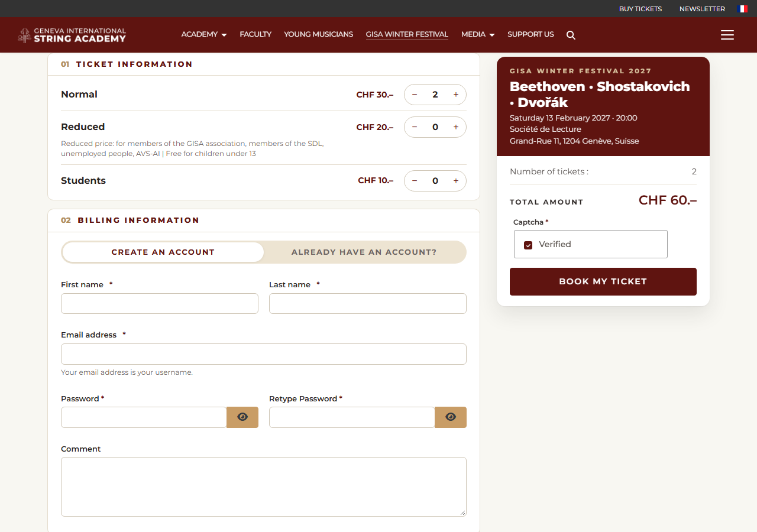757x532 pixels.
Task: Increase Reduced ticket quantity with plus
Action: tap(456, 127)
